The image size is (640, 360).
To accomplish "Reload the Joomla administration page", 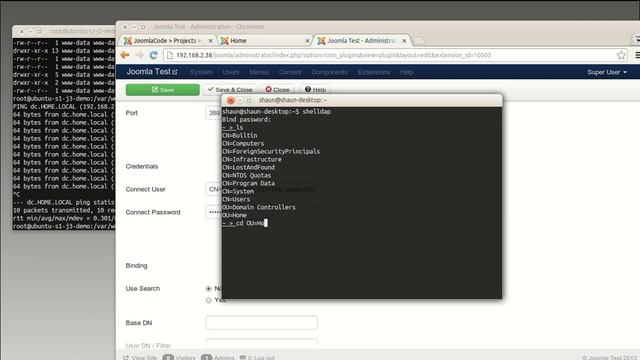I will [x=153, y=55].
